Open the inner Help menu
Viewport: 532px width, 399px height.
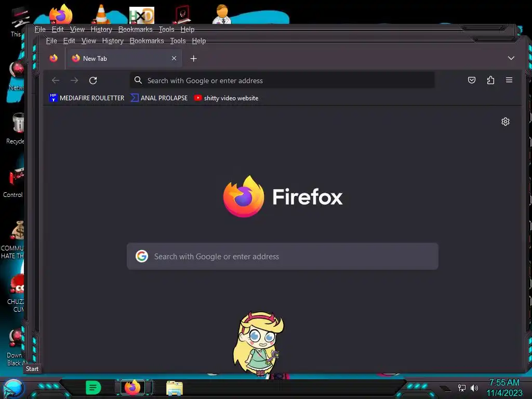[x=199, y=41]
